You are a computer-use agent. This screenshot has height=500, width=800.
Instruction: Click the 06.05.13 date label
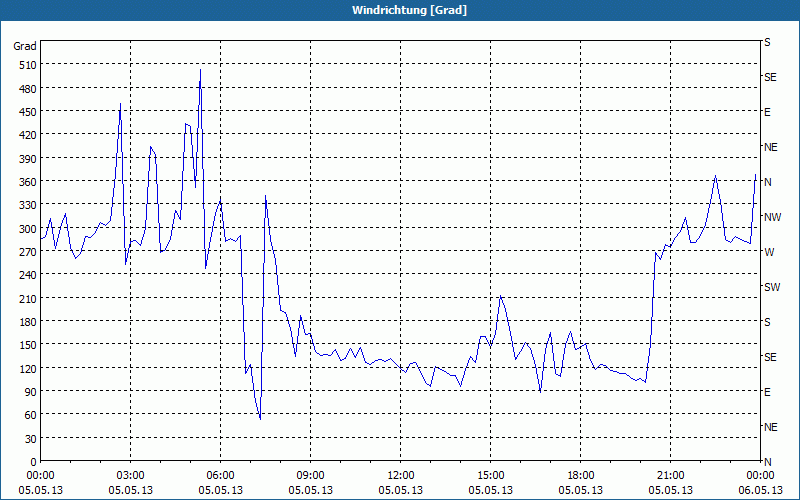(x=760, y=490)
